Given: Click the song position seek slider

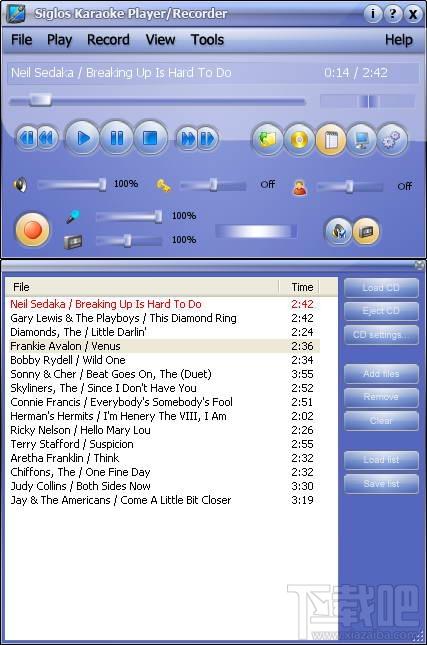Looking at the screenshot, I should (x=157, y=100).
